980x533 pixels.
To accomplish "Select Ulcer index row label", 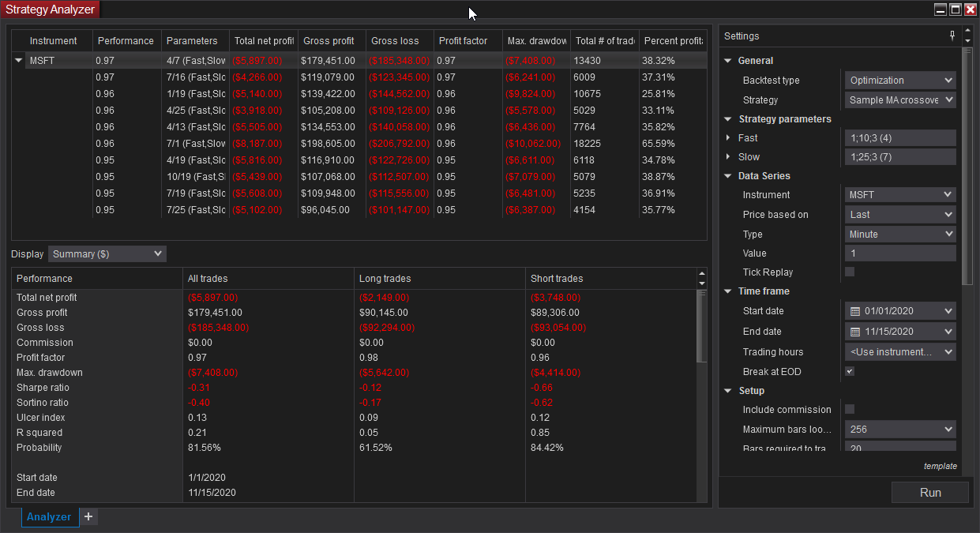I will coord(41,418).
